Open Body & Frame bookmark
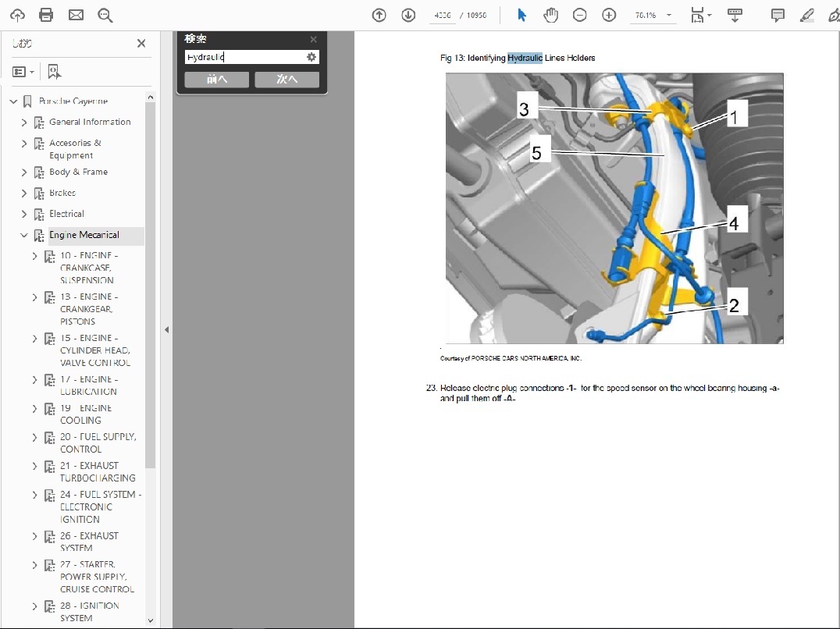This screenshot has width=840, height=629. point(78,172)
